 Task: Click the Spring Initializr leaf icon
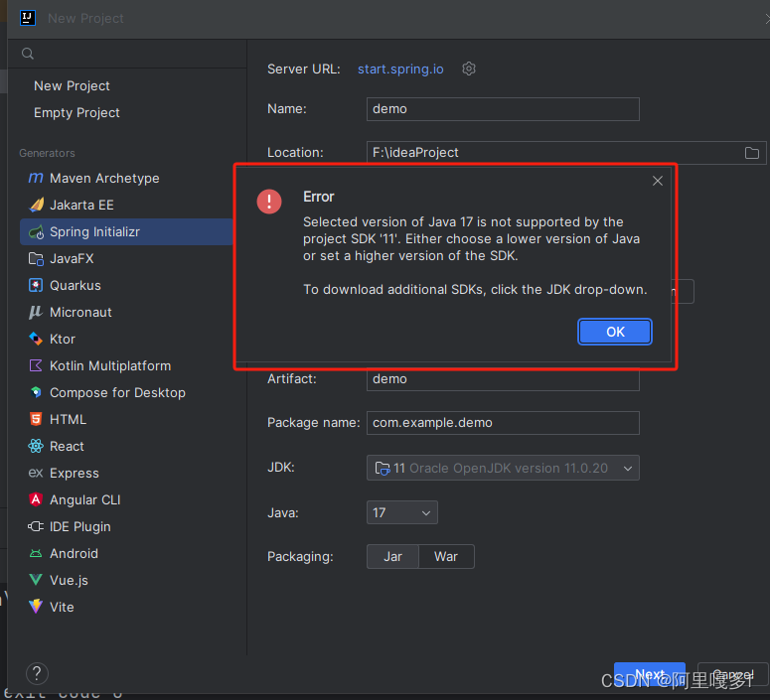pos(36,231)
